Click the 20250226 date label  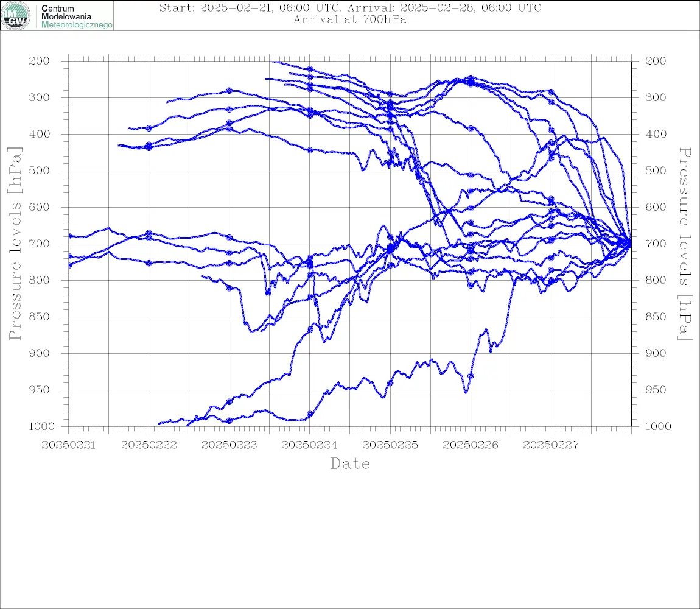pos(471,445)
